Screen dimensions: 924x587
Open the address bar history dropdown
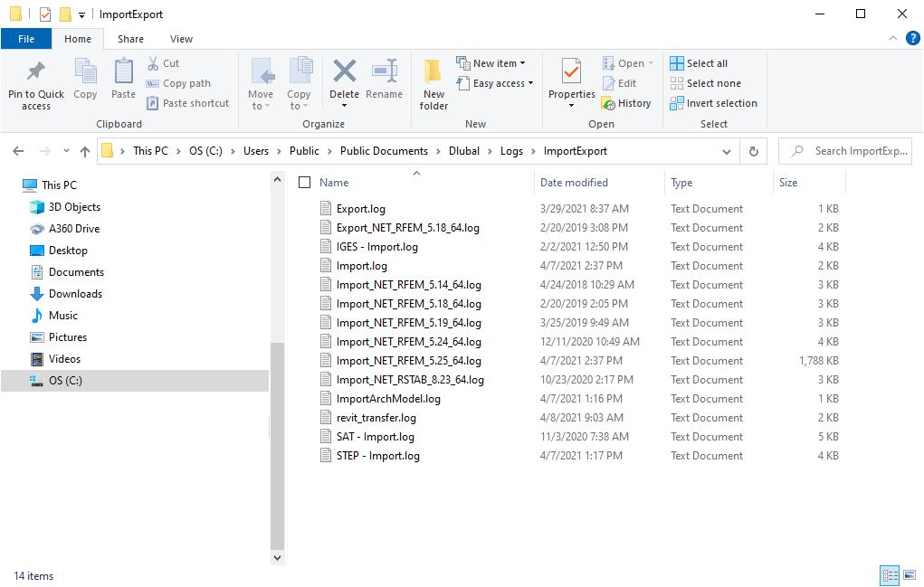(x=727, y=150)
